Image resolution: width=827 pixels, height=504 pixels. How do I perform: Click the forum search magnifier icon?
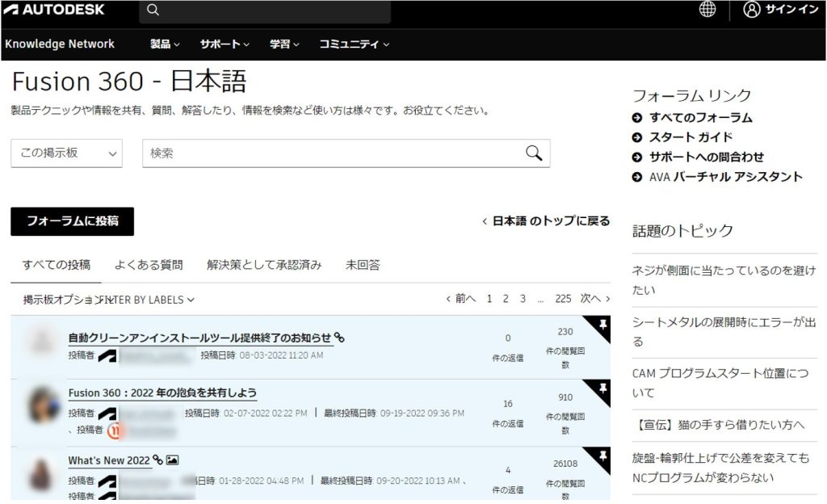[x=534, y=153]
